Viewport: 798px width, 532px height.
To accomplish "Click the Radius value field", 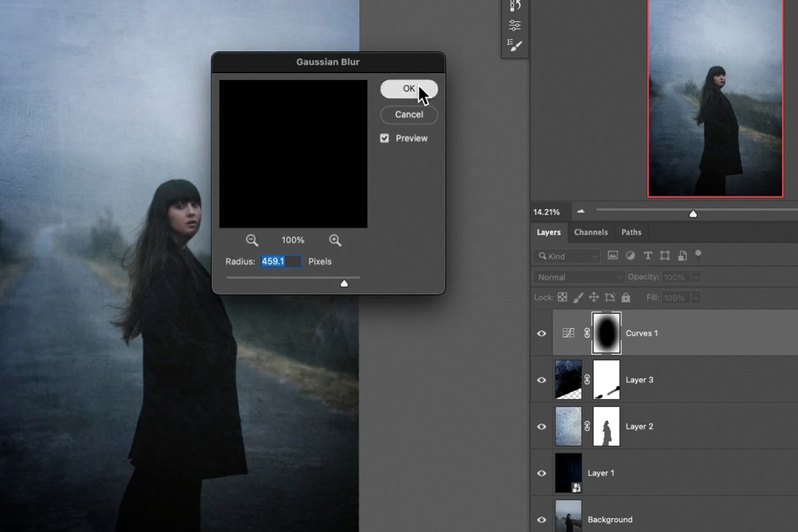I will pos(281,261).
